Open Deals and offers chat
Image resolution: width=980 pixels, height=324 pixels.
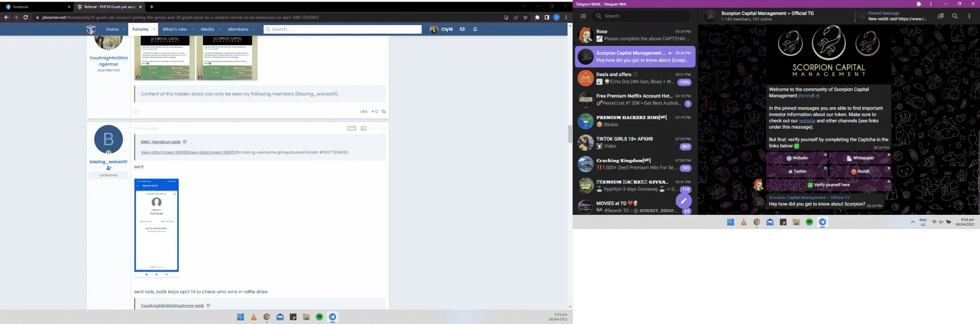(x=635, y=78)
